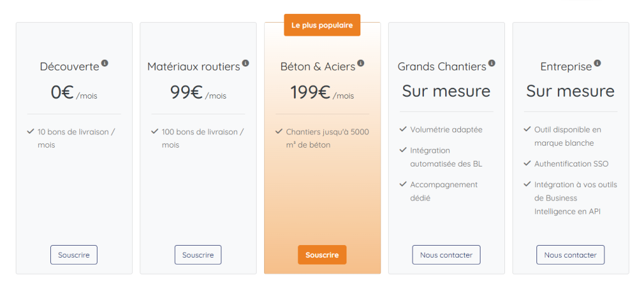Click the info icon beside Découverte
The width and height of the screenshot is (644, 289).
coord(105,63)
